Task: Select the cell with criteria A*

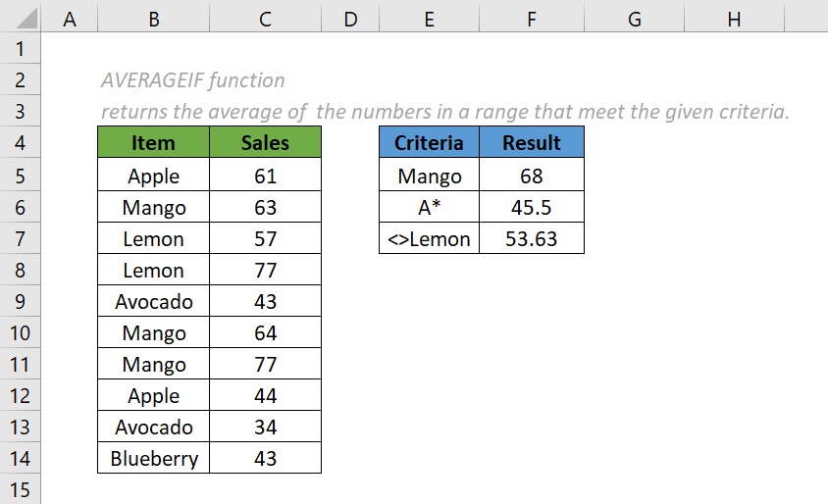Action: pyautogui.click(x=429, y=207)
